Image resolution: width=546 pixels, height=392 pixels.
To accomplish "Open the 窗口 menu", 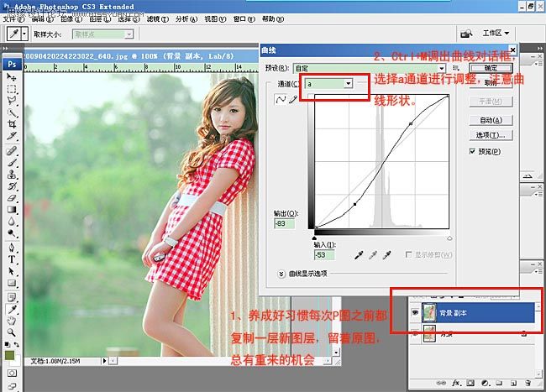I will click(244, 18).
